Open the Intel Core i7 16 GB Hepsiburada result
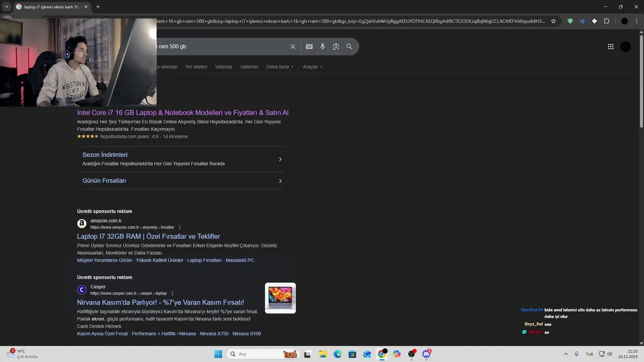Image resolution: width=644 pixels, height=362 pixels. pyautogui.click(x=183, y=113)
